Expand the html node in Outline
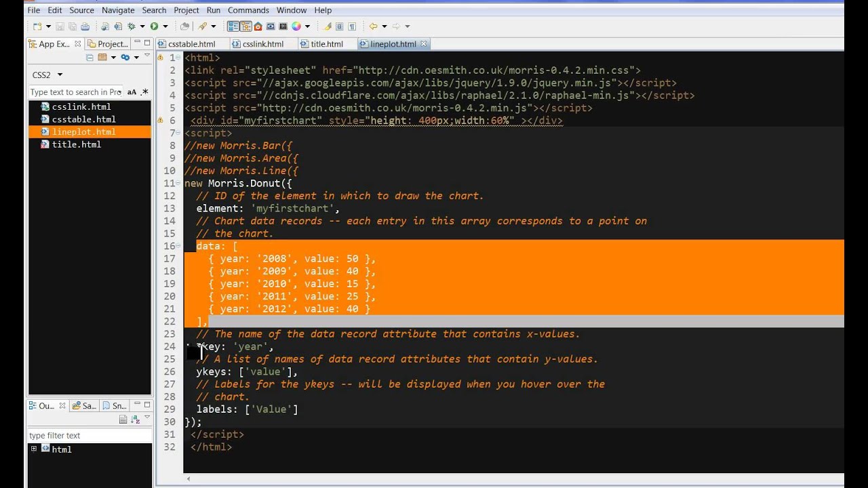868x488 pixels. point(33,449)
